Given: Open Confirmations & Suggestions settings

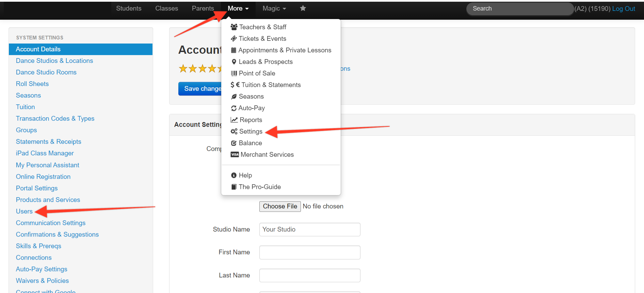Looking at the screenshot, I should [x=57, y=235].
